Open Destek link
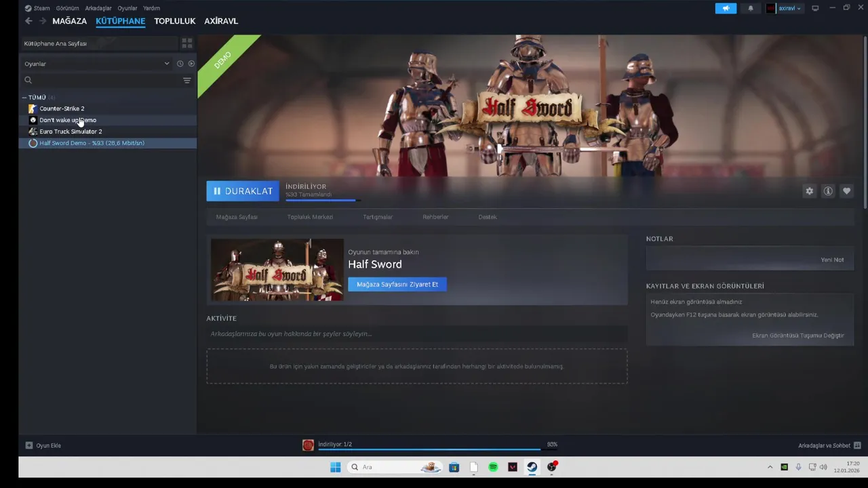 pyautogui.click(x=488, y=217)
